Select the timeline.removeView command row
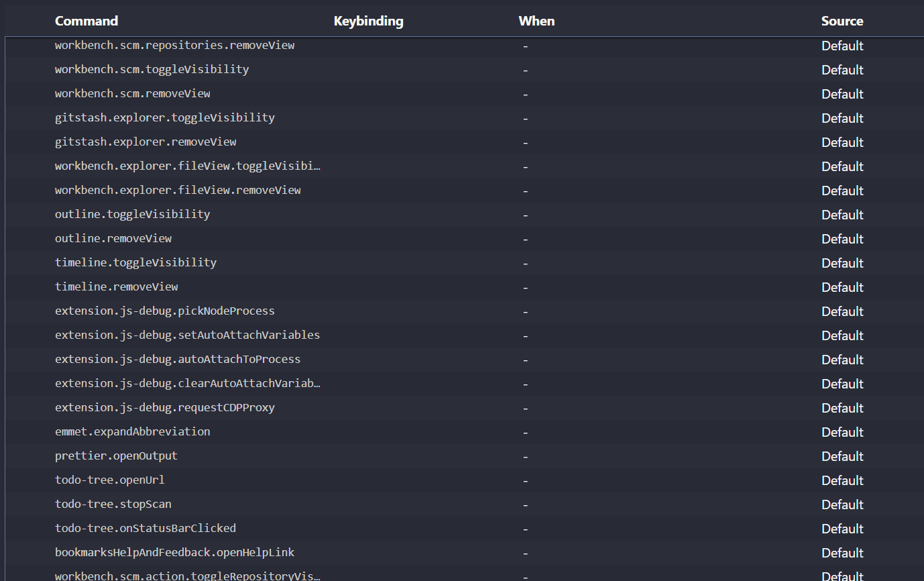924x581 pixels. [116, 286]
